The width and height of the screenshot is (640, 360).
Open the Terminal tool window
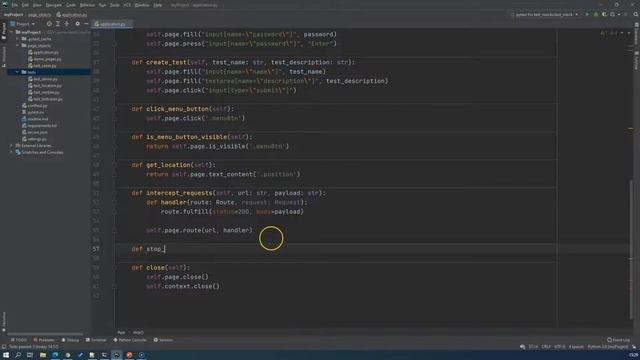coord(96,340)
